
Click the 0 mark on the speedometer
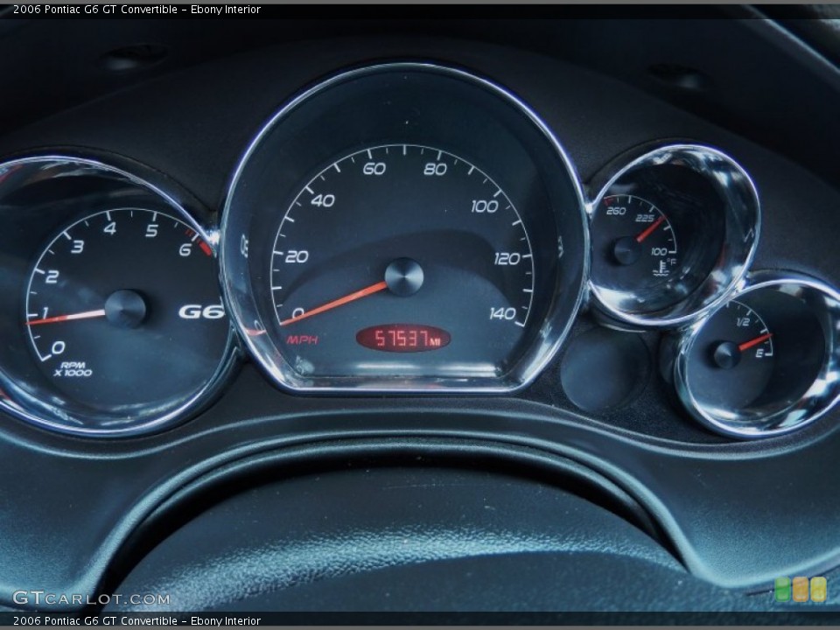297,312
